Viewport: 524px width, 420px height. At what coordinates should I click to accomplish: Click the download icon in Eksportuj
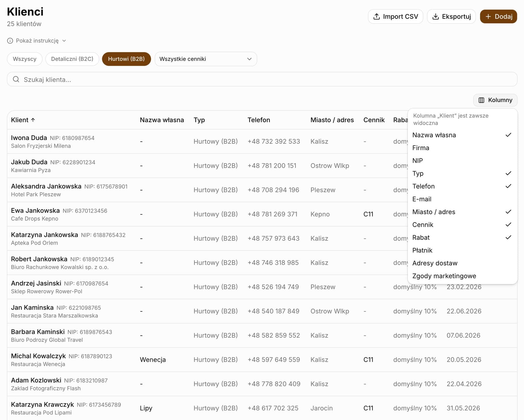pyautogui.click(x=436, y=17)
